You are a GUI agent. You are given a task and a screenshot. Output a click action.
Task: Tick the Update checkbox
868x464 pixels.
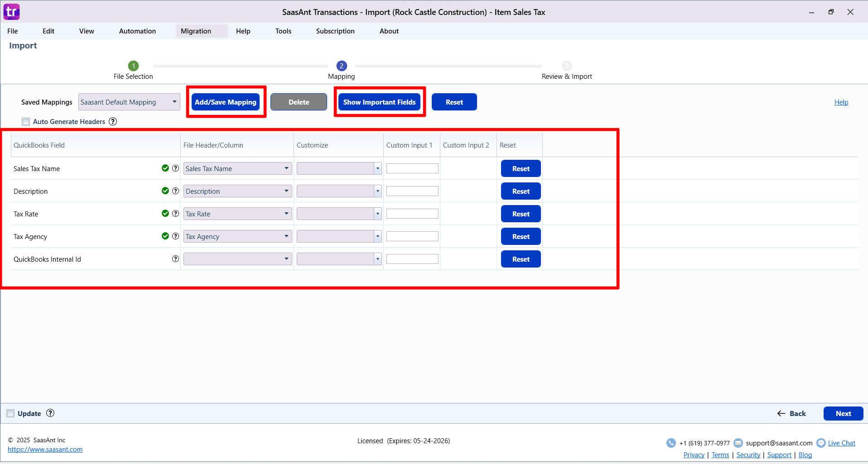click(x=10, y=413)
